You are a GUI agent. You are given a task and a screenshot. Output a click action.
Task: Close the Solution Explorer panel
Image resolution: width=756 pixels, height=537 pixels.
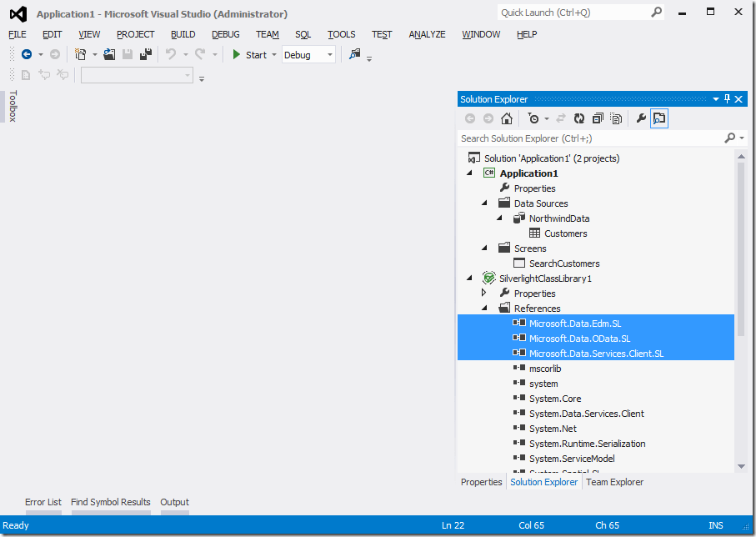point(738,99)
